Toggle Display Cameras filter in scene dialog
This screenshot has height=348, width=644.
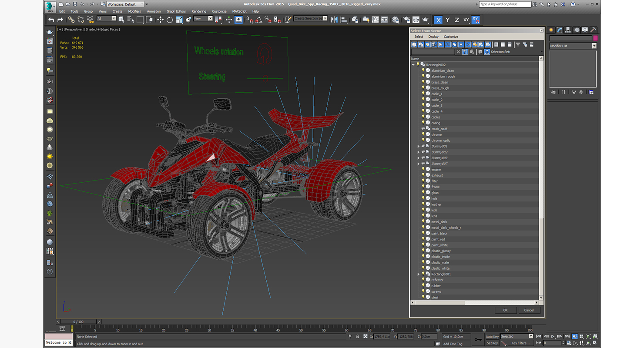435,44
